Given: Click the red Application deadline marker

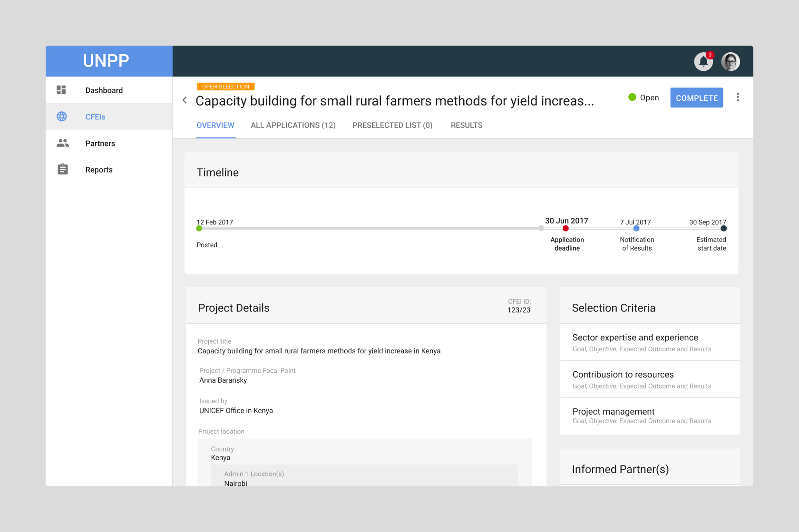Looking at the screenshot, I should click(565, 228).
